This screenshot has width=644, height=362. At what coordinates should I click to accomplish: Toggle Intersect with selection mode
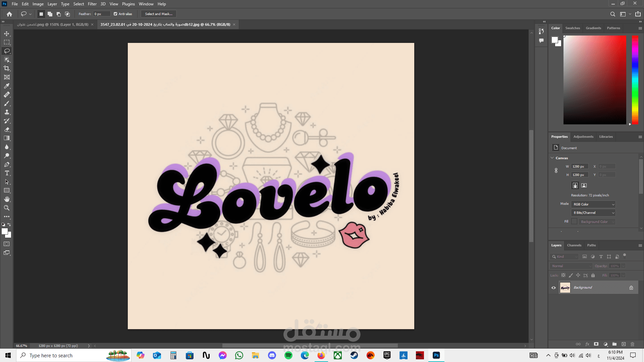(67, 14)
